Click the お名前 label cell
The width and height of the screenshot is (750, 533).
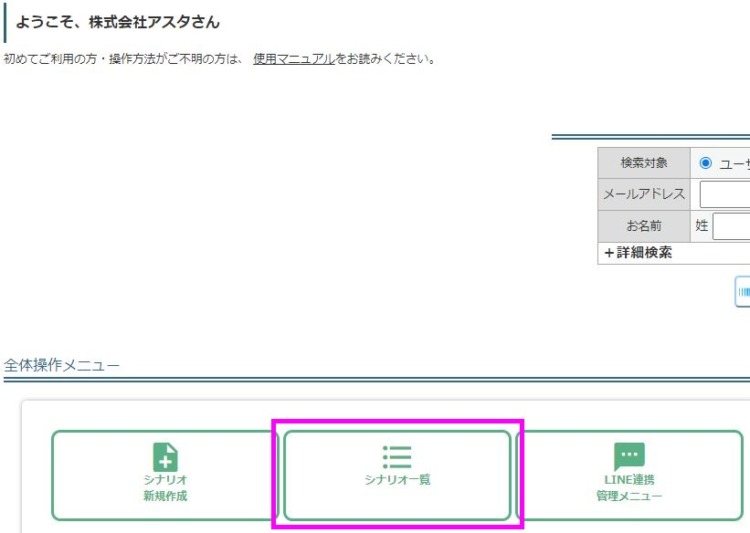[x=644, y=226]
